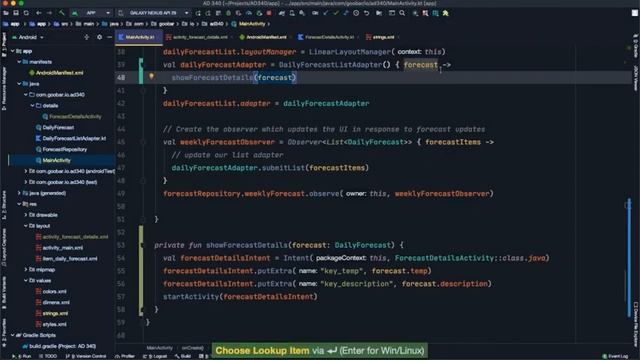Open the TODO tool window
This screenshot has height=360, width=640.
(48, 356)
